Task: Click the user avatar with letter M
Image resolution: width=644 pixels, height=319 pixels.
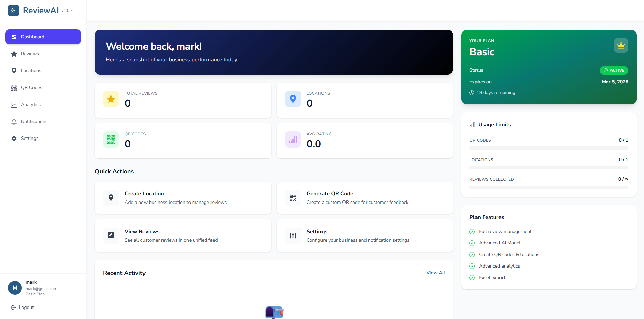Action: [x=15, y=288]
